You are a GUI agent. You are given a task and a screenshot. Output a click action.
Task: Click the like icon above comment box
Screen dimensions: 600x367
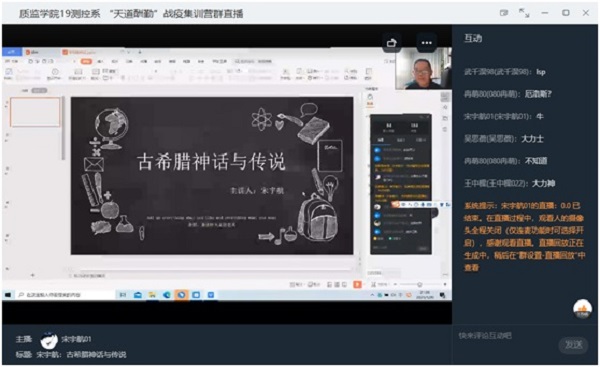pos(582,309)
